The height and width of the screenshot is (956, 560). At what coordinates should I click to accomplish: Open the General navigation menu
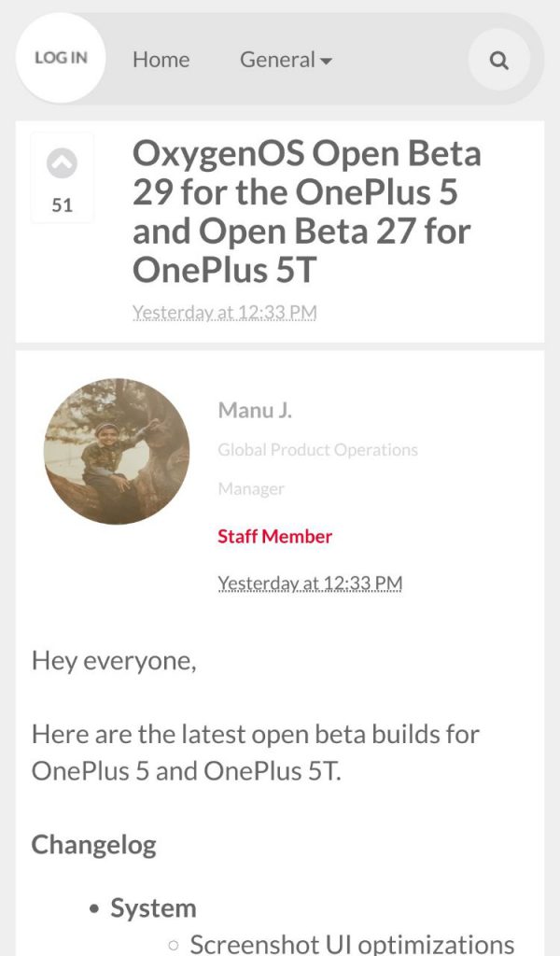click(277, 60)
